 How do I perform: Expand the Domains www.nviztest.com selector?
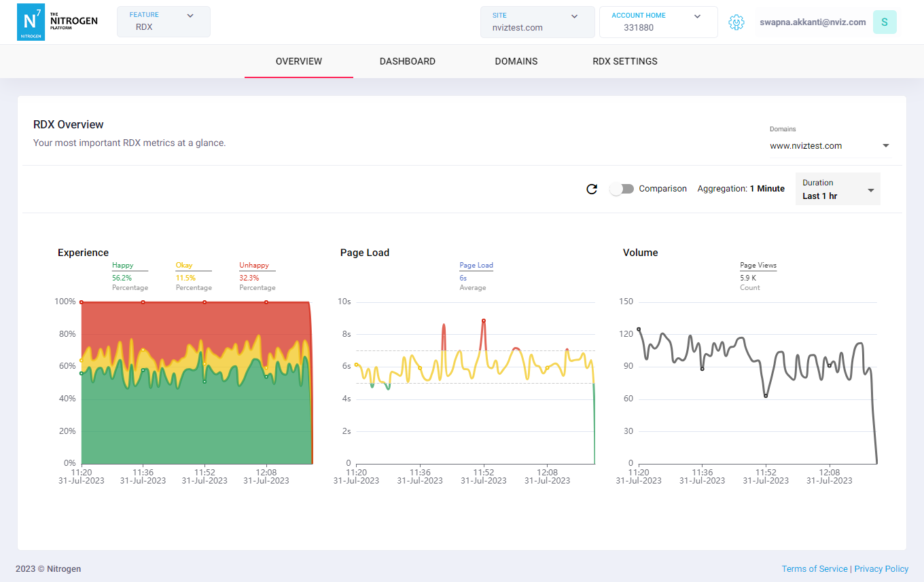(829, 146)
